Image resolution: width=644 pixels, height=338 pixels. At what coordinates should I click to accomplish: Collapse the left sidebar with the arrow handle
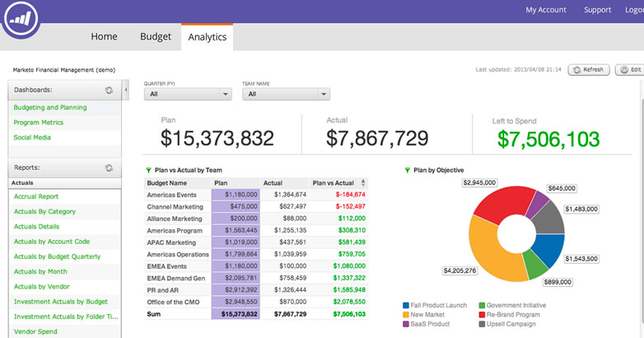[x=126, y=89]
